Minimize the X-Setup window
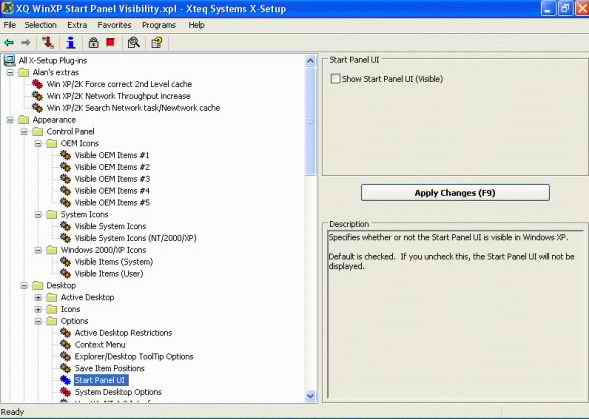The width and height of the screenshot is (589, 419). coord(548,9)
